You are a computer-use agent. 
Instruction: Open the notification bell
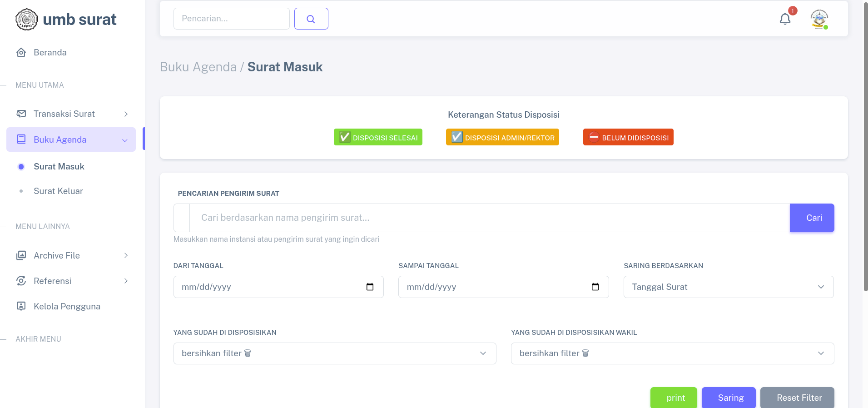click(x=785, y=19)
